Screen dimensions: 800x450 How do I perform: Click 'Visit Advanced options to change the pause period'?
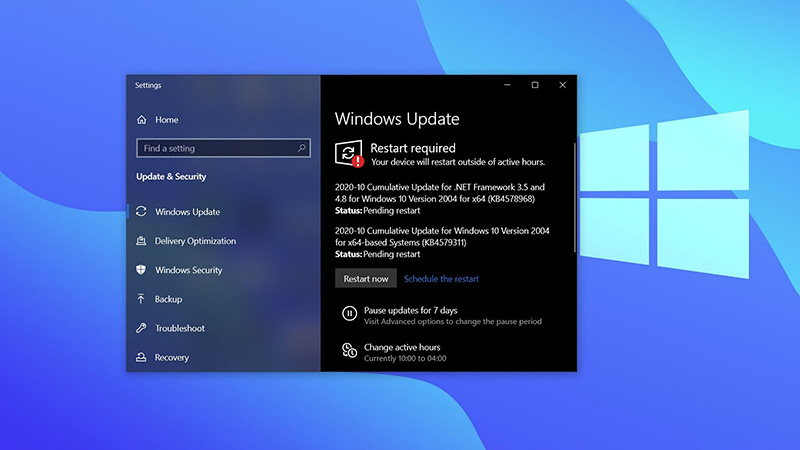tap(453, 321)
